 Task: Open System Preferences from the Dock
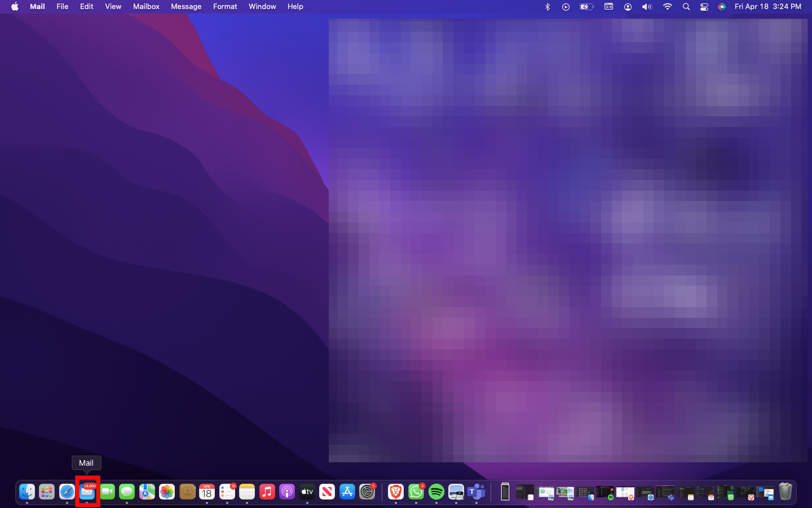[367, 492]
